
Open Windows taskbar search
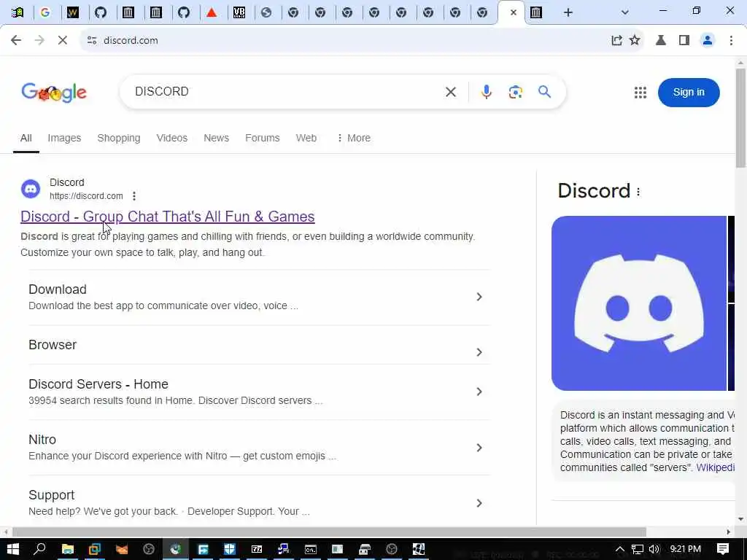40,549
